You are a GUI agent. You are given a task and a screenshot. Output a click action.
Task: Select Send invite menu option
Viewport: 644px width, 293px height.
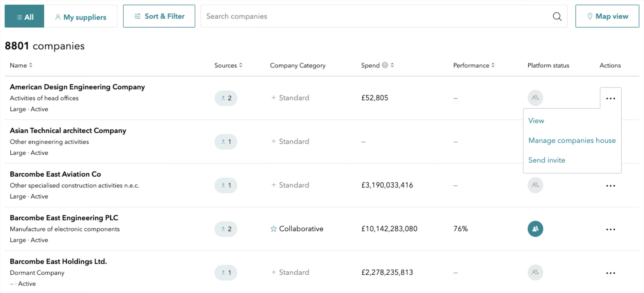click(x=547, y=160)
